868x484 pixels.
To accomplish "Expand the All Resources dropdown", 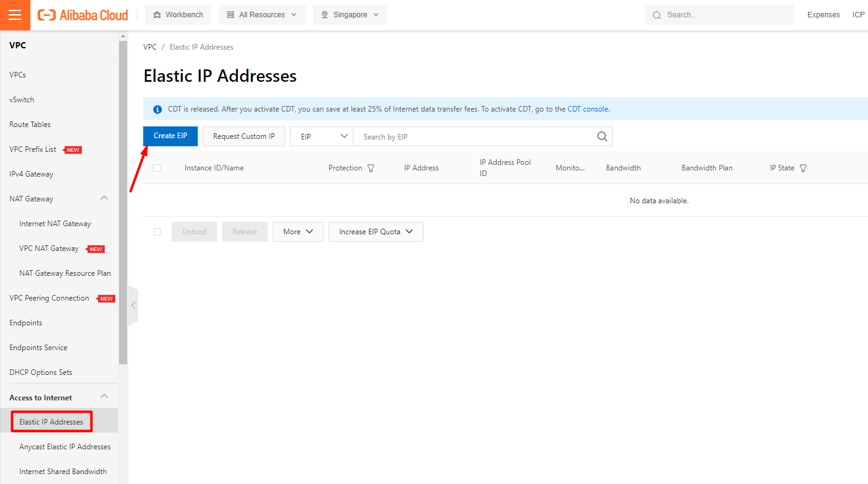I will point(262,15).
